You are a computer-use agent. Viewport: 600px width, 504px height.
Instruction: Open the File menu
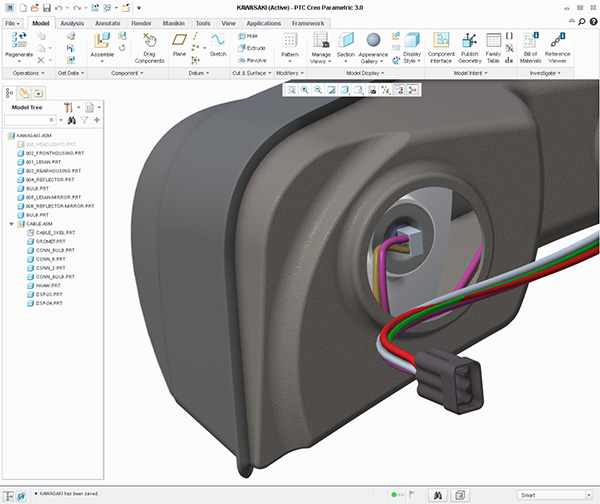tap(13, 21)
